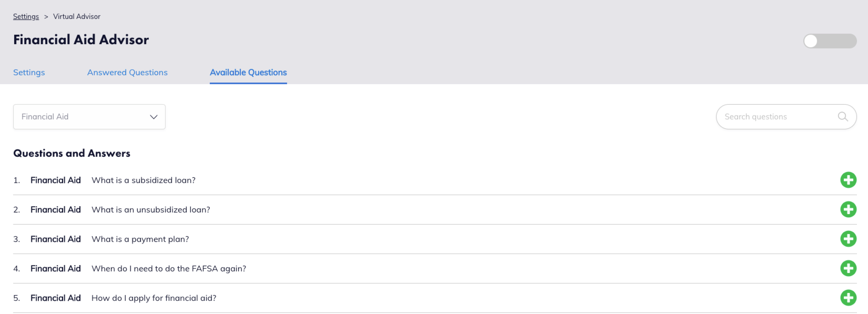
Task: Add the "How do I apply for financial aid?" question
Action: click(848, 298)
